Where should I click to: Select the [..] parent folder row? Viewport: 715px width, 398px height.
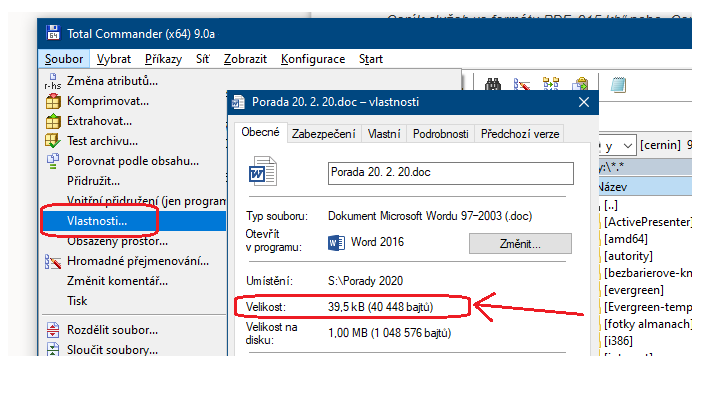[611, 205]
